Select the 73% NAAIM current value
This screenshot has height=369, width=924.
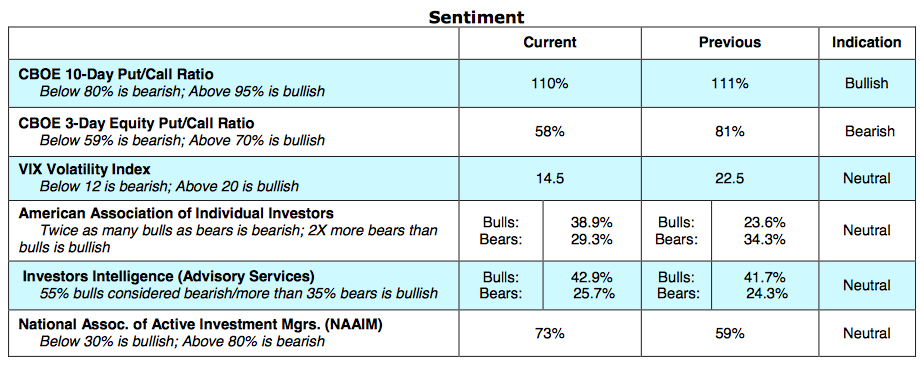pyautogui.click(x=550, y=334)
